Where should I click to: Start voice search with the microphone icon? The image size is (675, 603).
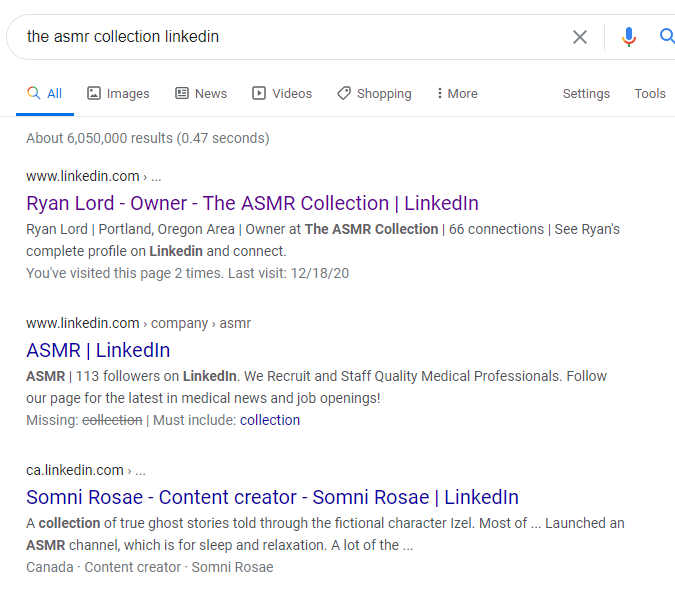click(x=629, y=37)
